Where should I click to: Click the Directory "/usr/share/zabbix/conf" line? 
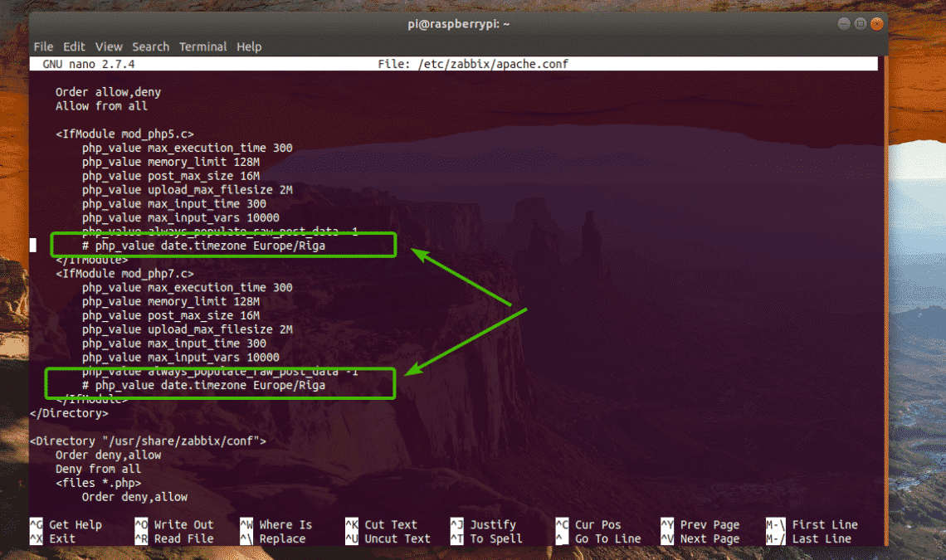148,441
